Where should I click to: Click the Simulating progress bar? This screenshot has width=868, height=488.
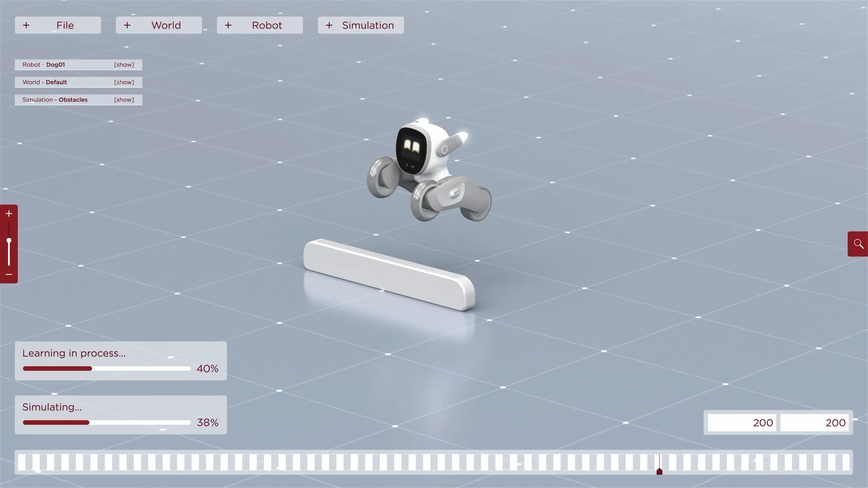[x=107, y=422]
